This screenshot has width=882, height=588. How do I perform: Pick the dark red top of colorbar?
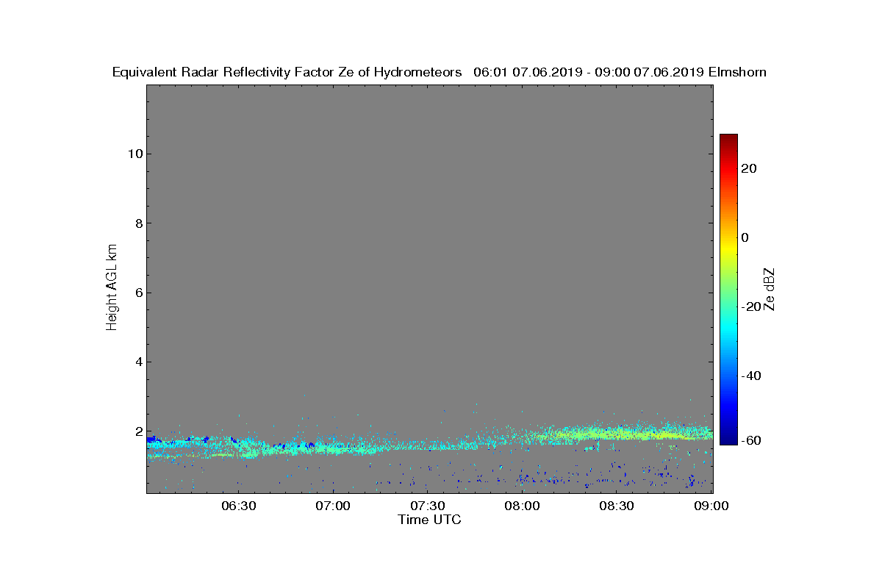tap(728, 138)
